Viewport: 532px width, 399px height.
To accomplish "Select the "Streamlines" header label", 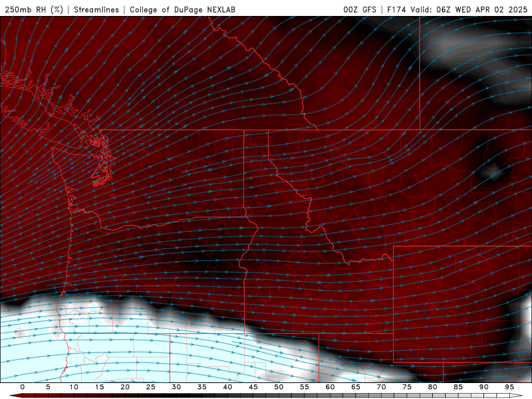I will (x=96, y=9).
